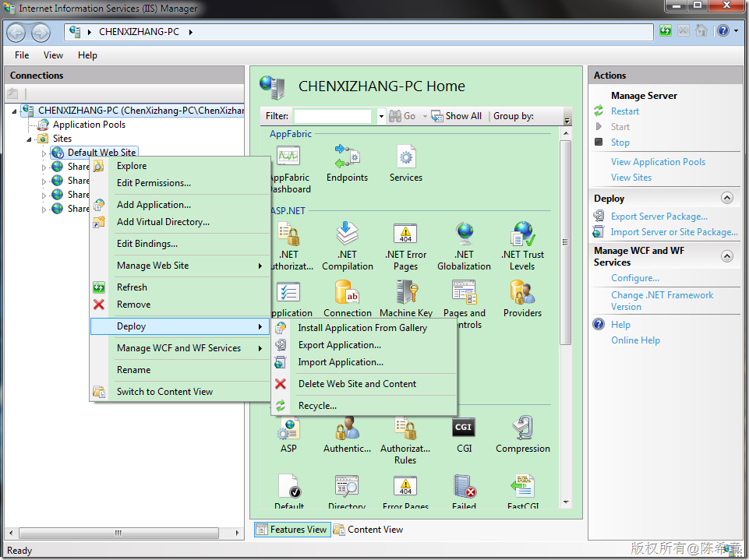Click Restart in Manage Server actions
Screen dimensions: 749x560
tap(625, 111)
